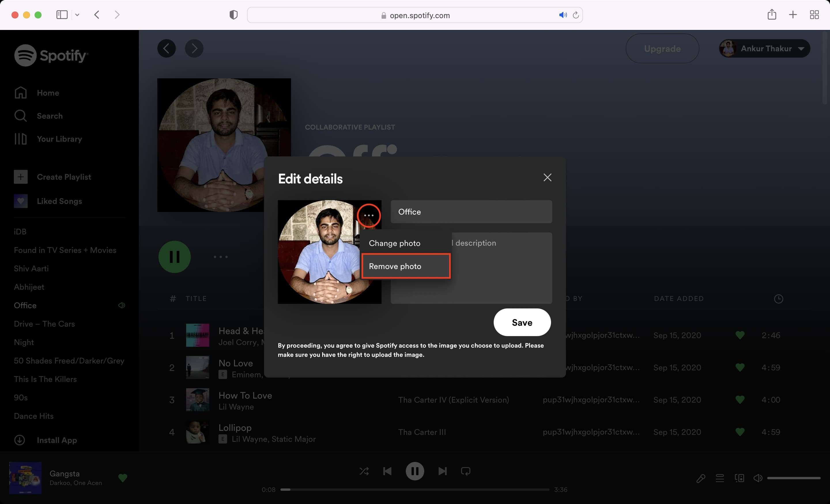Click the Office playlist name in sidebar
The height and width of the screenshot is (504, 830).
[x=24, y=305]
